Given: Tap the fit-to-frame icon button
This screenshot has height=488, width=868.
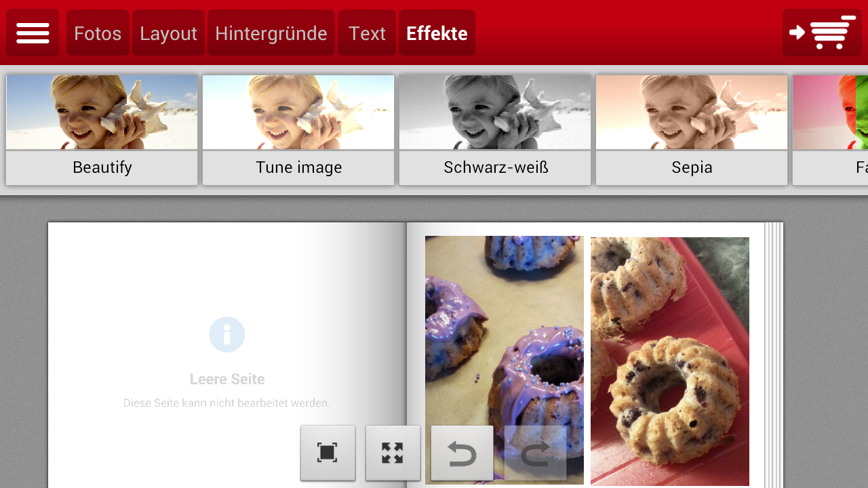Looking at the screenshot, I should click(328, 453).
